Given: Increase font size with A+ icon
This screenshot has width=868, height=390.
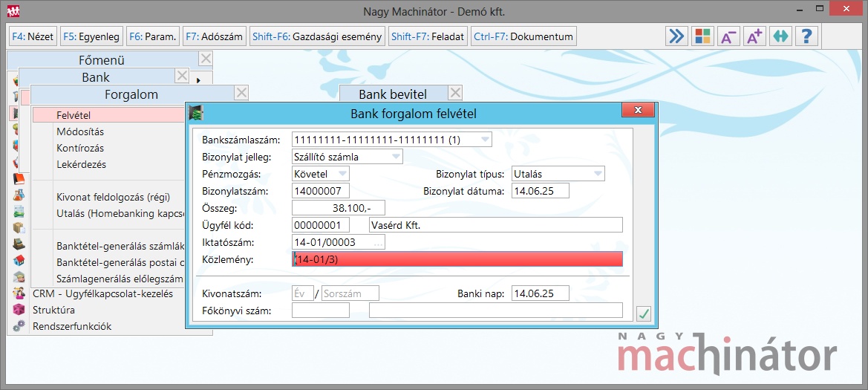Looking at the screenshot, I should (754, 36).
